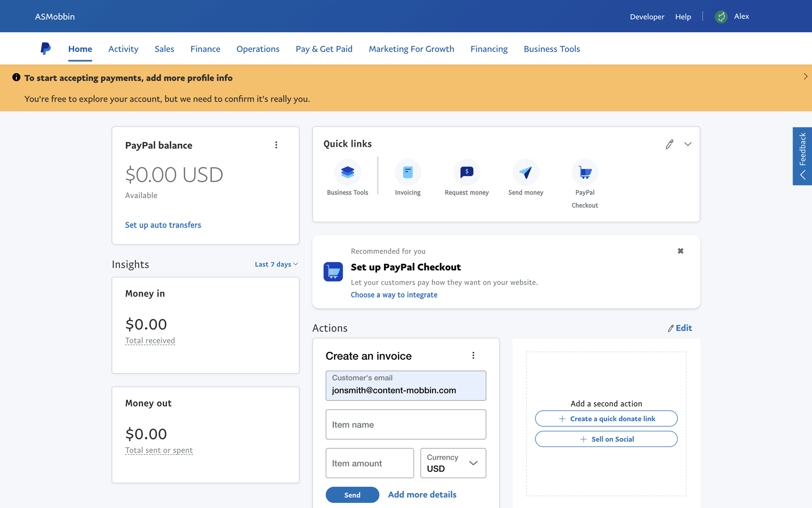Expand the Feedback side tab
812x508 pixels.
pos(802,156)
